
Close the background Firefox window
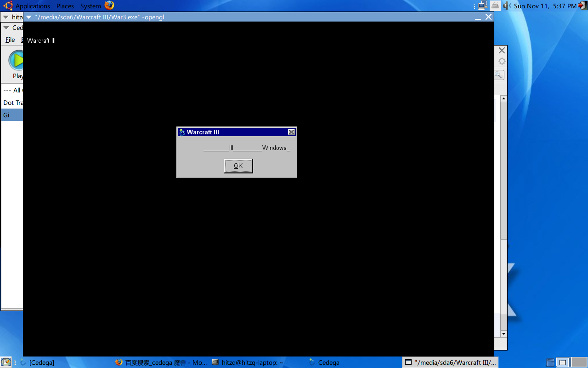(502, 50)
